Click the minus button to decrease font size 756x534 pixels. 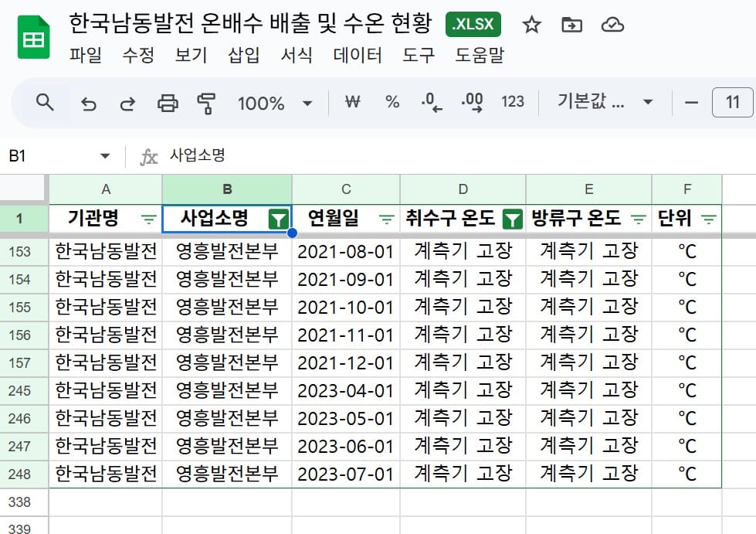[691, 102]
